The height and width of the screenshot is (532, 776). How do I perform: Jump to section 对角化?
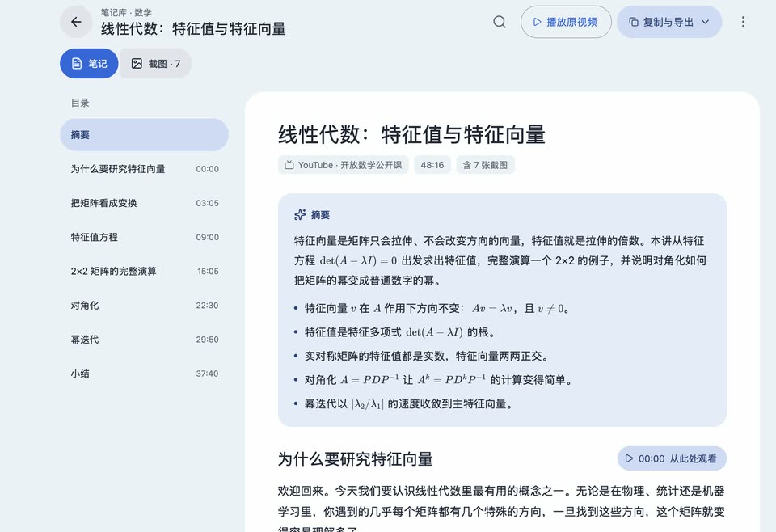(x=144, y=306)
